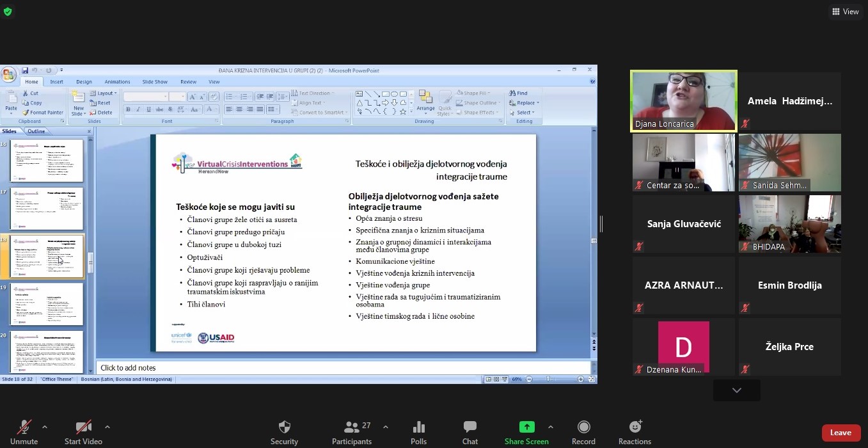
Task: Open the Chat panel
Action: [x=470, y=428]
